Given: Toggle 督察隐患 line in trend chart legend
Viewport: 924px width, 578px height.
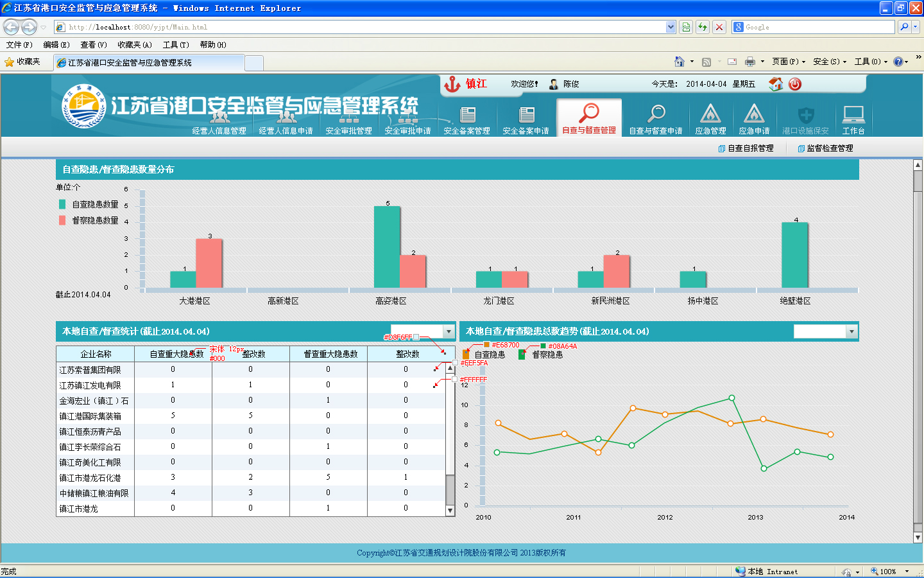Looking at the screenshot, I should click(541, 355).
